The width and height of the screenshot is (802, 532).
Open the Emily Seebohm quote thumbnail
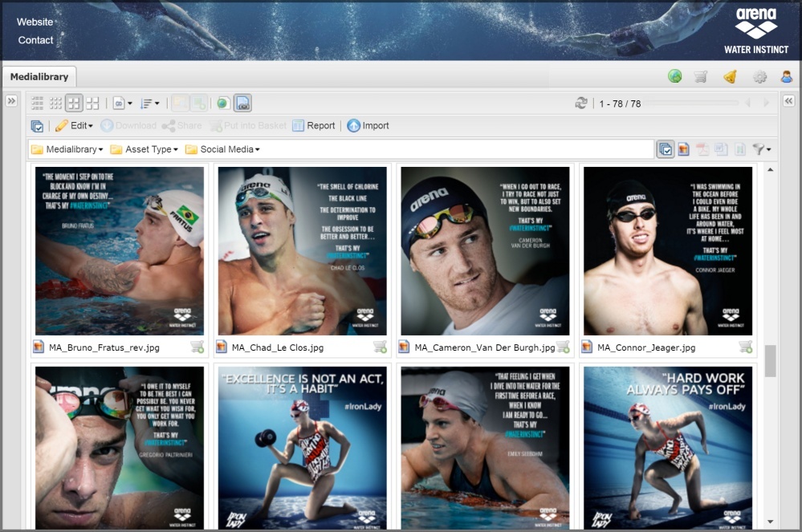485,448
